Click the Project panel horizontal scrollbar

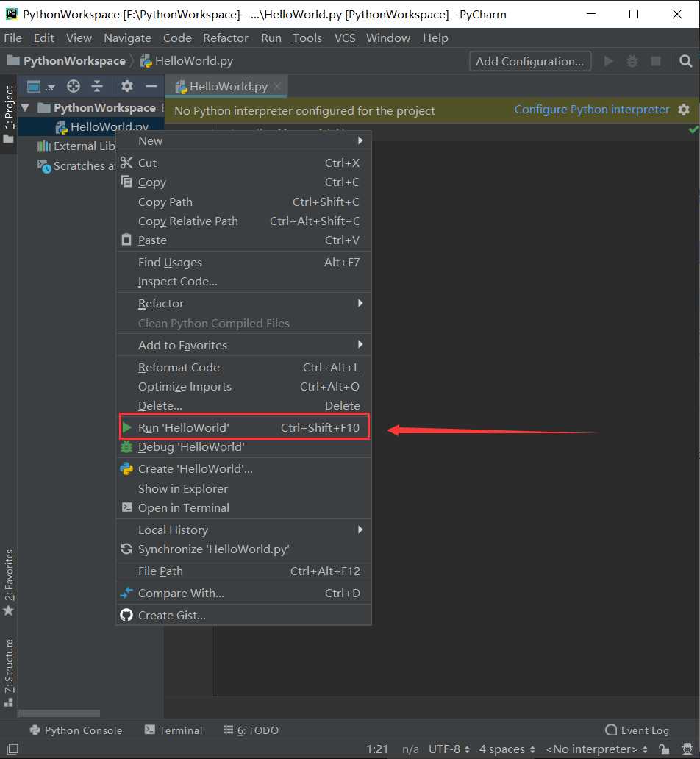click(x=59, y=713)
